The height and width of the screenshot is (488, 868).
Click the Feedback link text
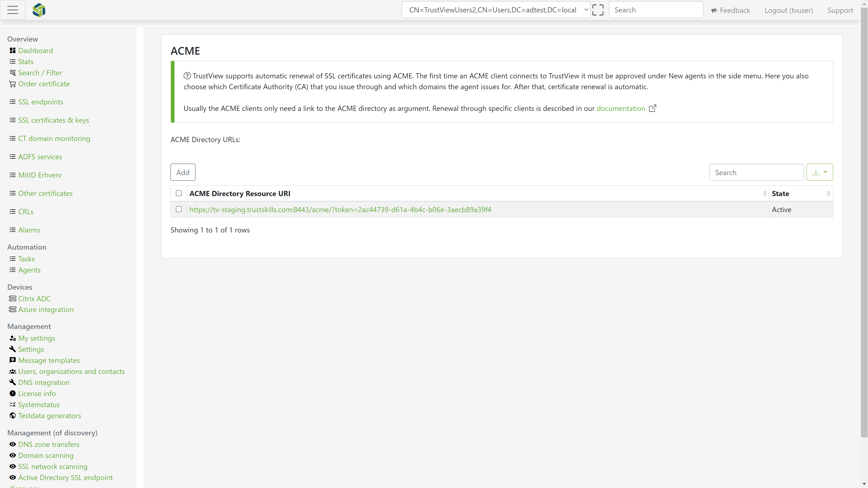[735, 10]
